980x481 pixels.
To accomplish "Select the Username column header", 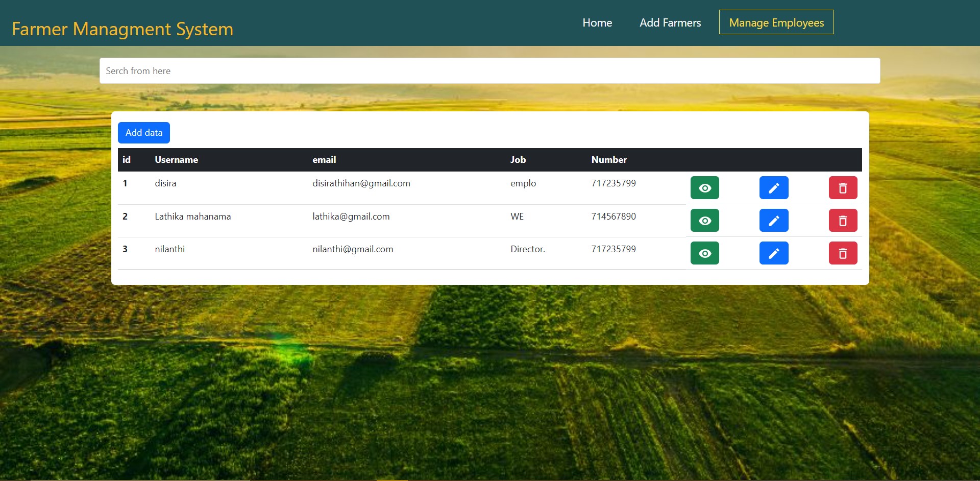I will [x=176, y=159].
